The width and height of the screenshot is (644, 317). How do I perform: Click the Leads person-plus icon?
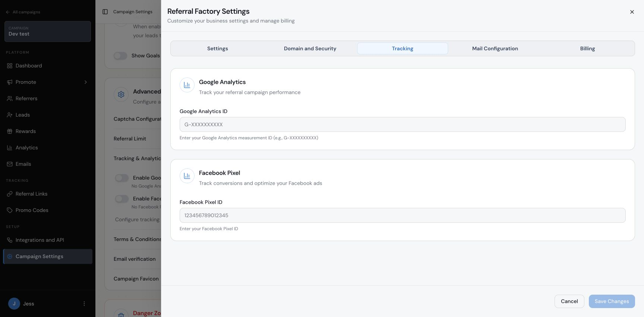(x=10, y=115)
